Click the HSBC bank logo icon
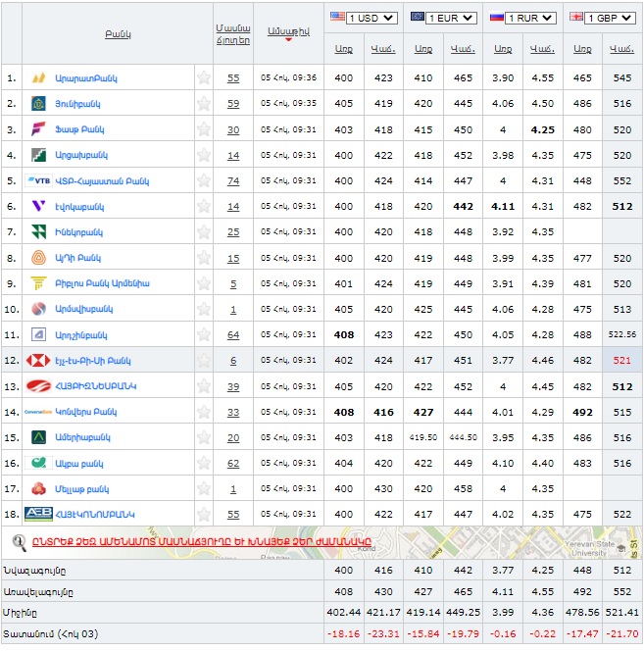Image resolution: width=644 pixels, height=652 pixels. [38, 360]
